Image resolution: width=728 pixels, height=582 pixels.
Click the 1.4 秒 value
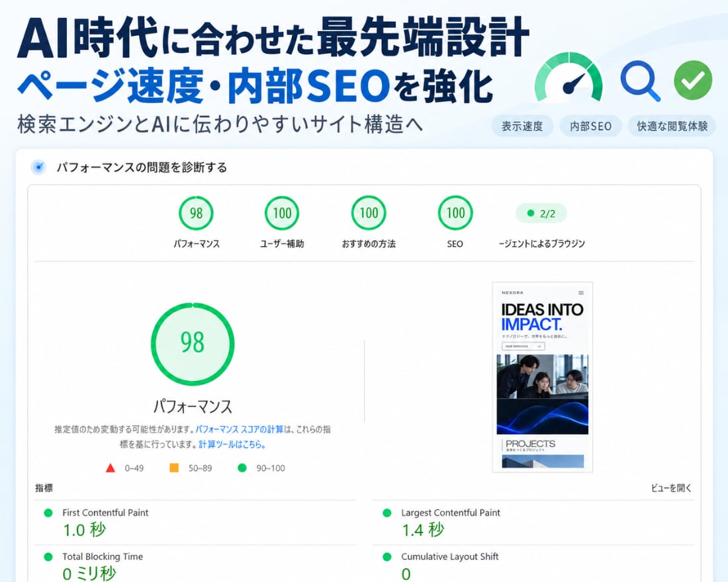(x=423, y=530)
